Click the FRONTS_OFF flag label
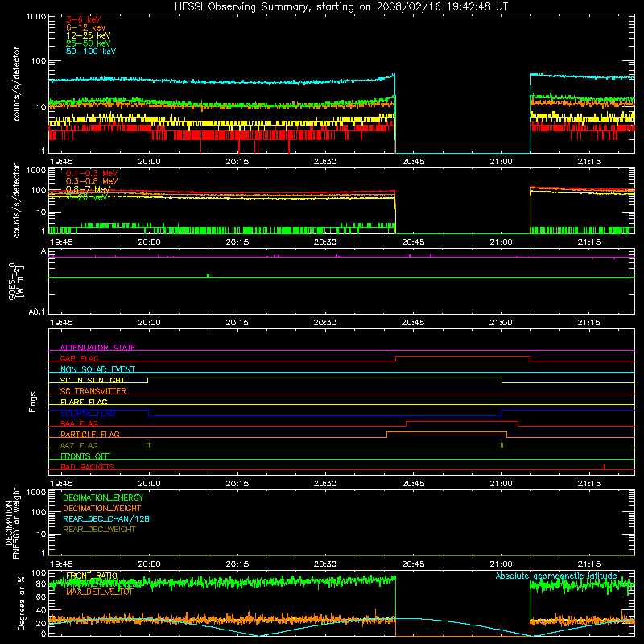The image size is (644, 644). pos(85,456)
